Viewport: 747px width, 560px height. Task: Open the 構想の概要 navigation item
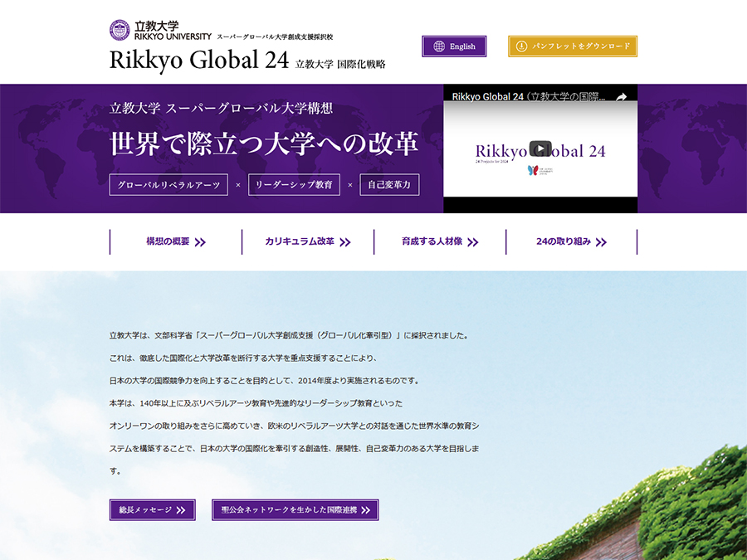click(176, 242)
